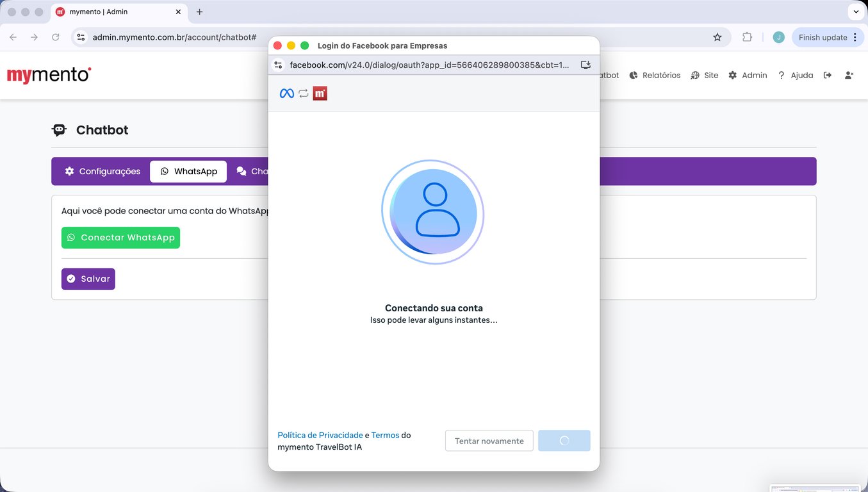Viewport: 868px width, 492px height.
Task: Click the swap arrows icon in the popup header
Action: point(304,94)
